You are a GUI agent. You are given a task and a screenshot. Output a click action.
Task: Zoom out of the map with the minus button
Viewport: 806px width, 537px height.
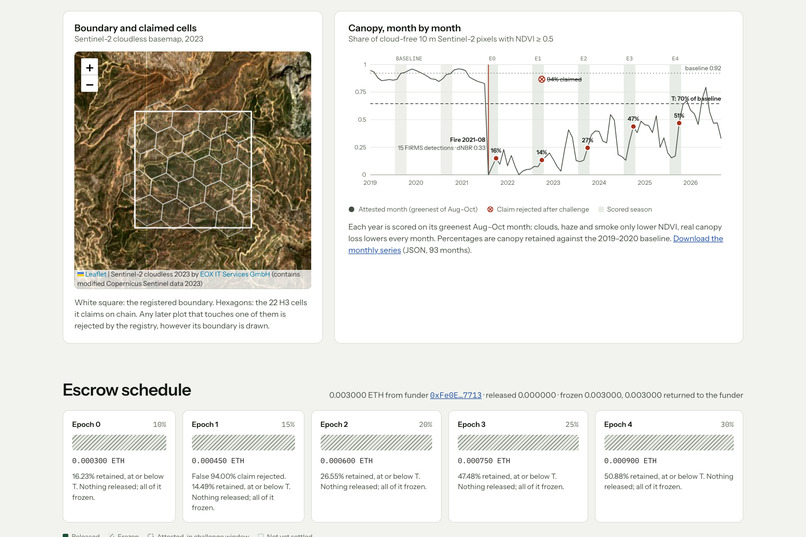(89, 84)
